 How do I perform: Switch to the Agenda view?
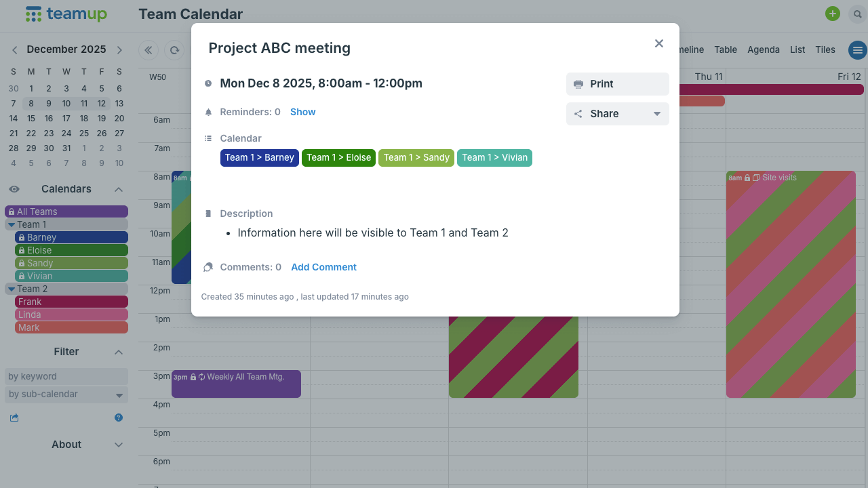point(763,49)
